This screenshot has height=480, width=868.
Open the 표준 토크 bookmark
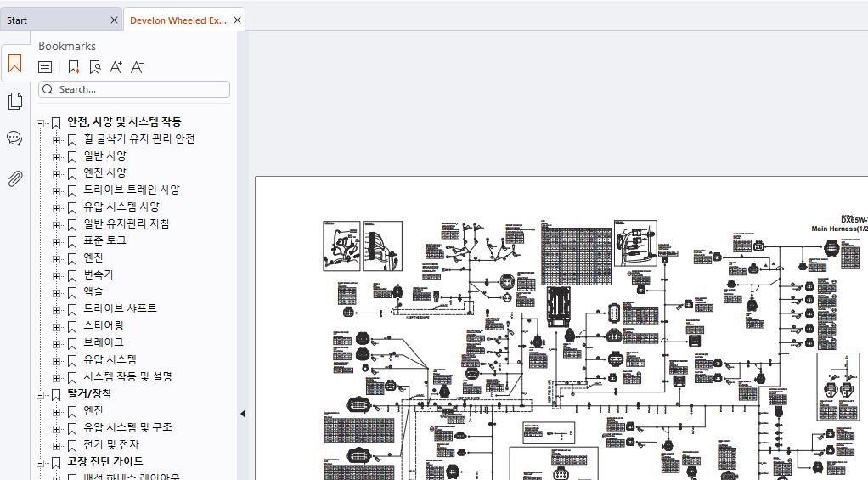point(104,240)
